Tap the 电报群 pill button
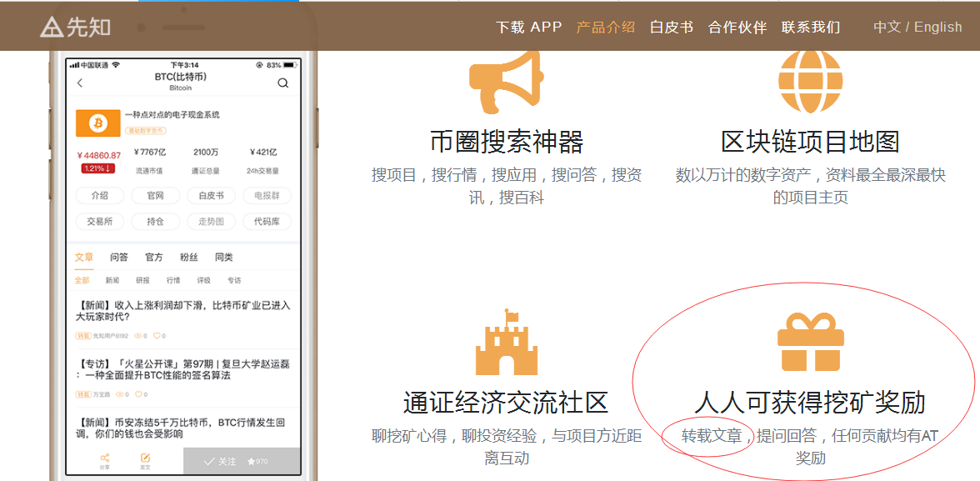Screen dimensions: 980x481 point(267,196)
